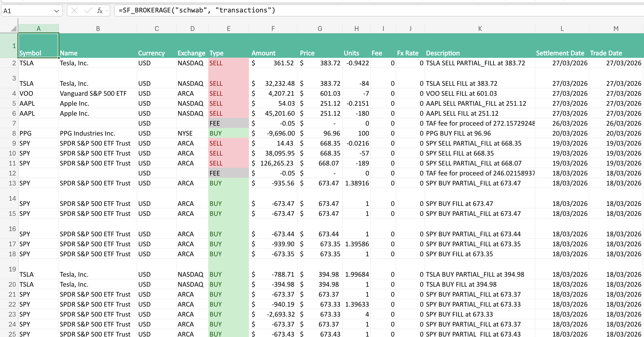Select 'TAF fee for proceed of 272.15729248' cell
This screenshot has width=644, height=337.
[480, 123]
